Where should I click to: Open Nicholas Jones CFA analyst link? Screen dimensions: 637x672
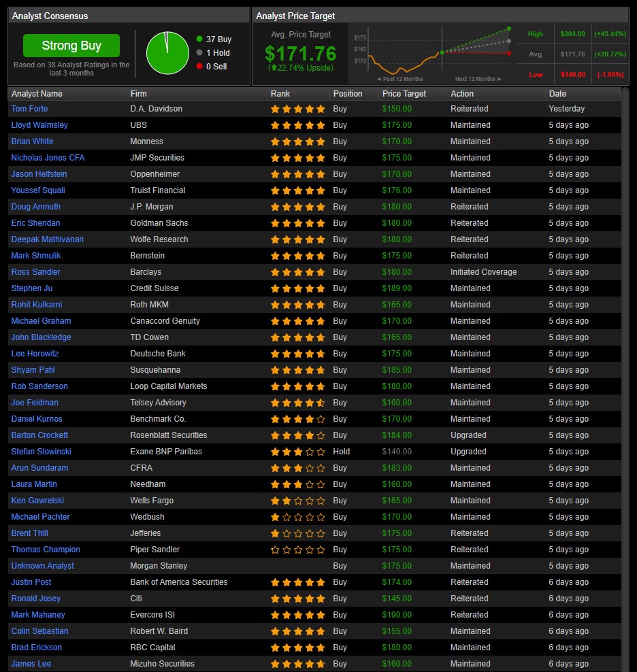(x=48, y=158)
